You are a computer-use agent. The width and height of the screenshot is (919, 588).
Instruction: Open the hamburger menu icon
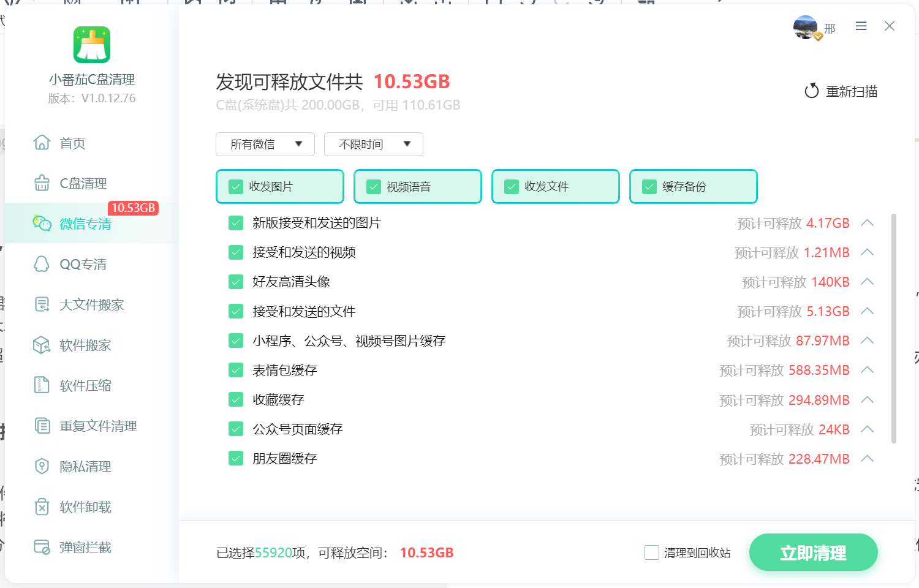pos(861,26)
